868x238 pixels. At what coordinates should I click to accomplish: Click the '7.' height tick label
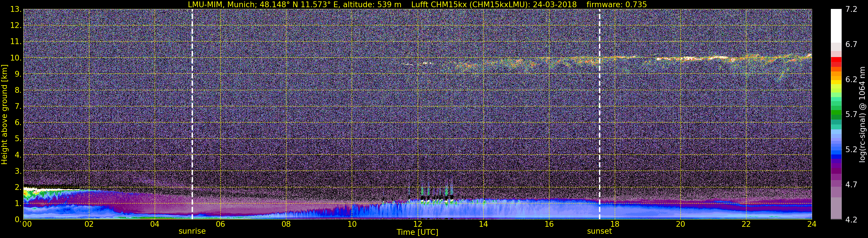pyautogui.click(x=18, y=106)
